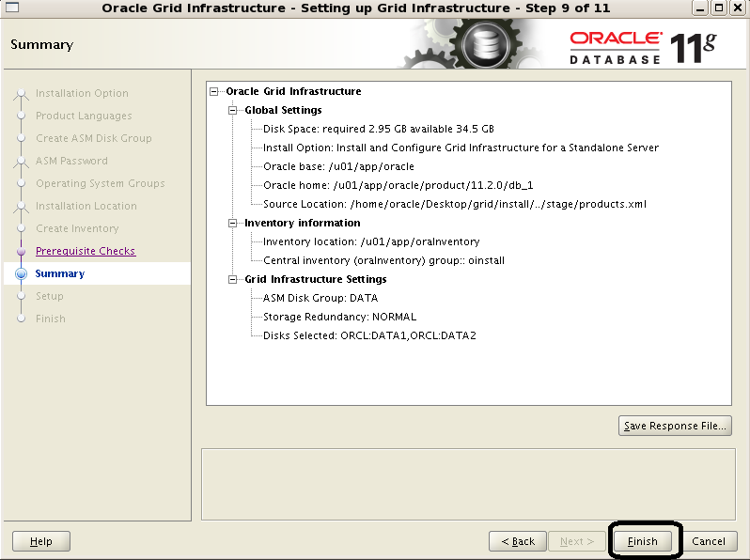Select the Disks Selected tree entry
The image size is (750, 560).
pyautogui.click(x=369, y=335)
